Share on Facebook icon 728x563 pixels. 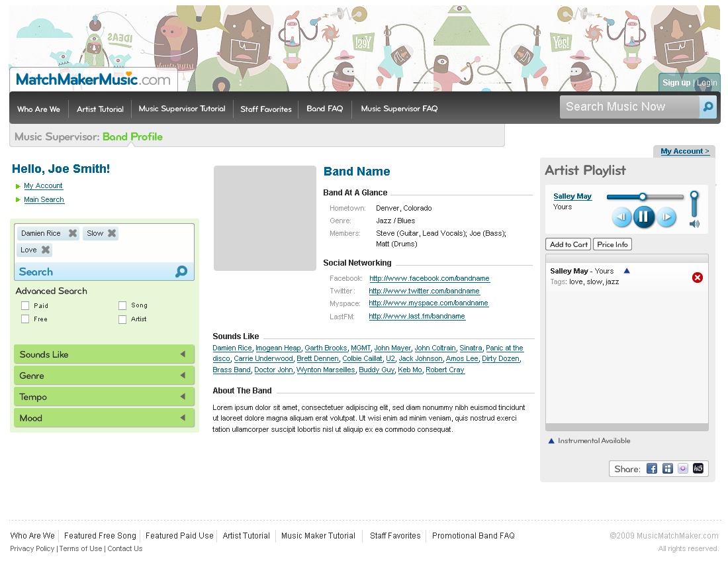click(x=652, y=468)
